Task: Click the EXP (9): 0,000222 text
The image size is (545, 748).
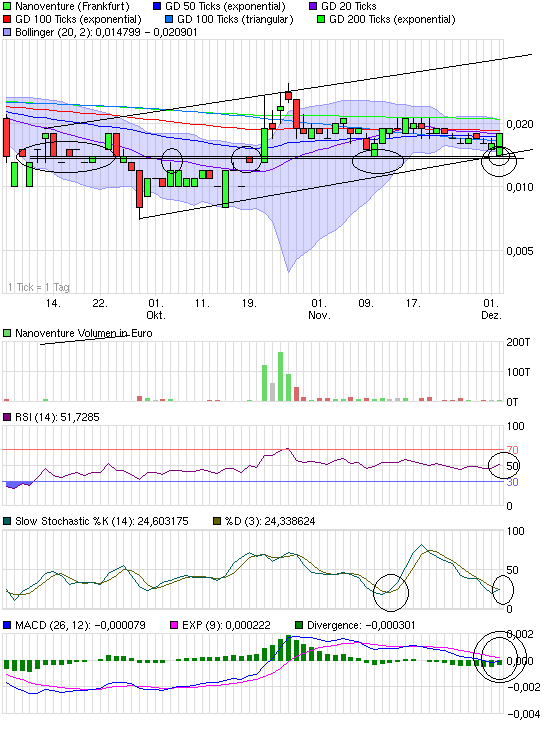Action: point(226,625)
